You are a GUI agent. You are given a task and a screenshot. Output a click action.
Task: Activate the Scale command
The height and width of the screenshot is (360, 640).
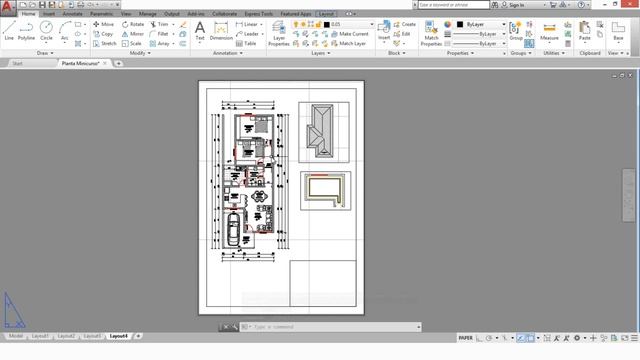pyautogui.click(x=132, y=43)
